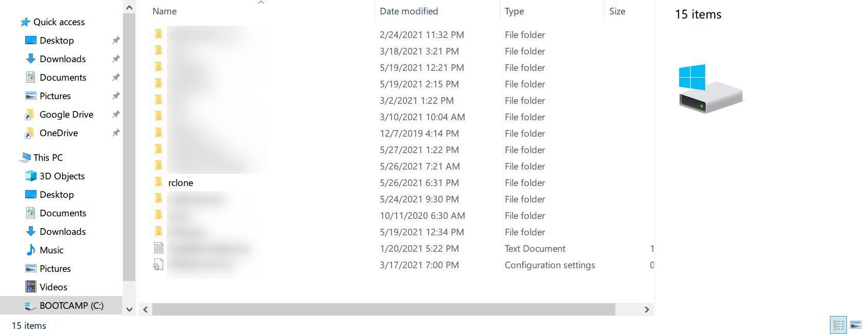
Task: Open Downloads from Quick access
Action: coord(62,59)
